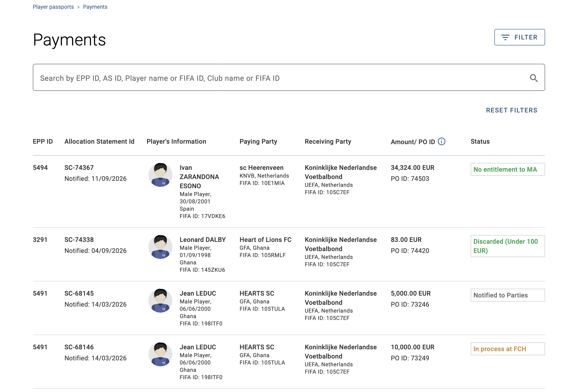Click the 83.00 EUR amount
577x392 pixels.
[406, 240]
